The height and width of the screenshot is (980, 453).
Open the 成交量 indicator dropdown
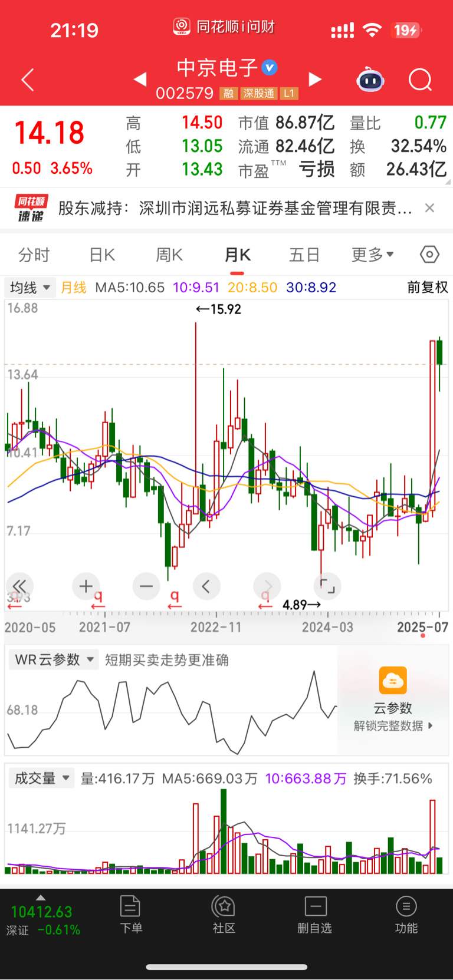point(41,778)
